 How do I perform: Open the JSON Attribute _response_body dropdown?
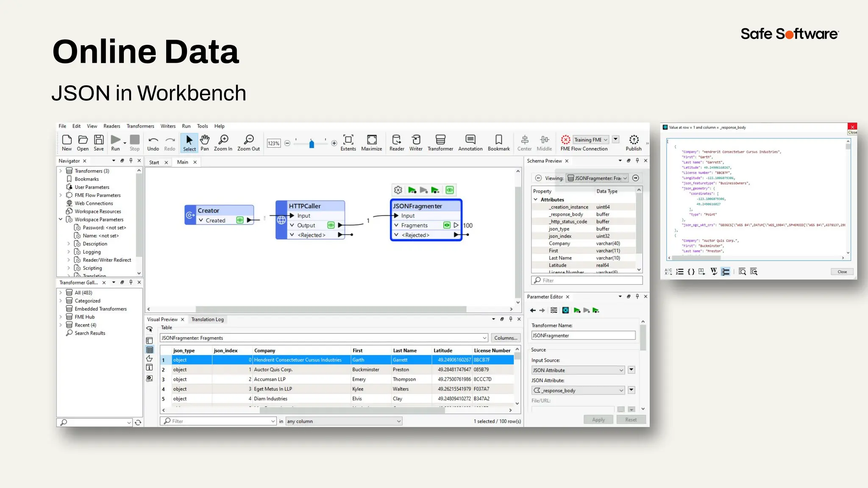pos(578,391)
